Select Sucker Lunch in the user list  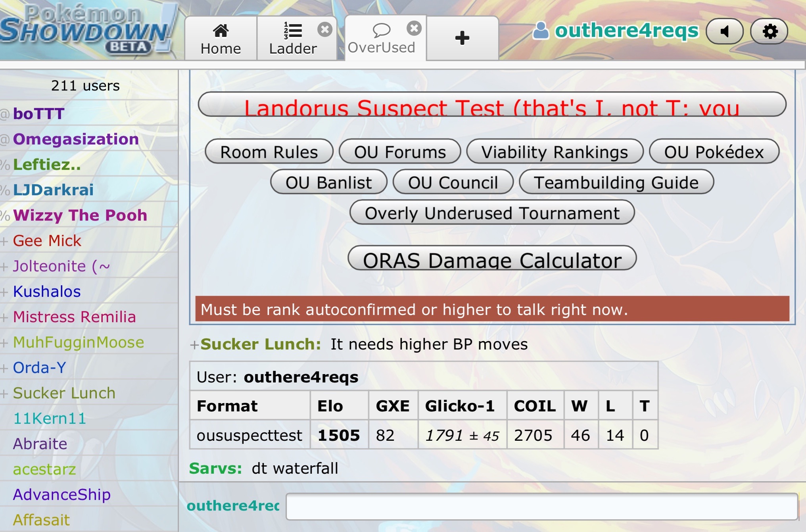tap(89, 393)
